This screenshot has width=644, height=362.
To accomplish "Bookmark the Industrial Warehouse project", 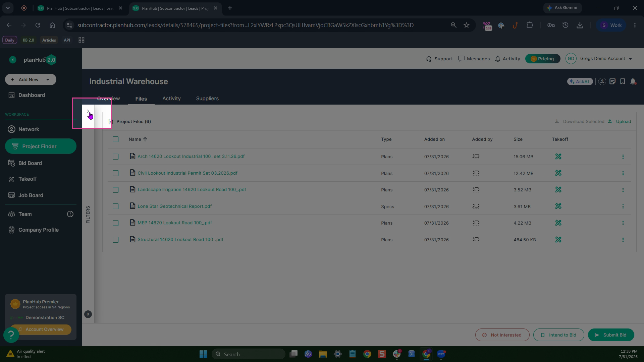I will (x=623, y=81).
